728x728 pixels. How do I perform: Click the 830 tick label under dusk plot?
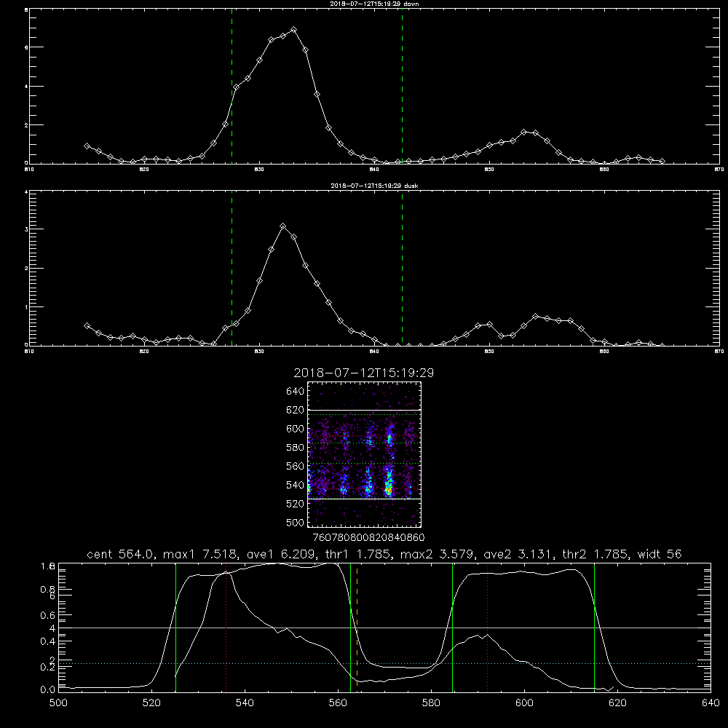pos(259,352)
